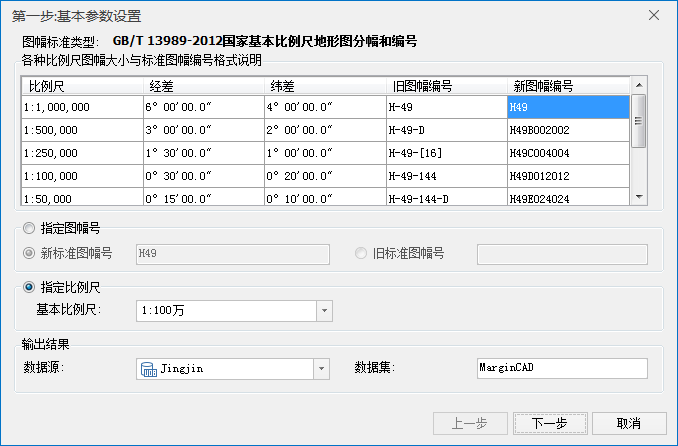This screenshot has height=446, width=678.
Task: Choose the 旧标准图幅号 radio option
Action: [361, 253]
